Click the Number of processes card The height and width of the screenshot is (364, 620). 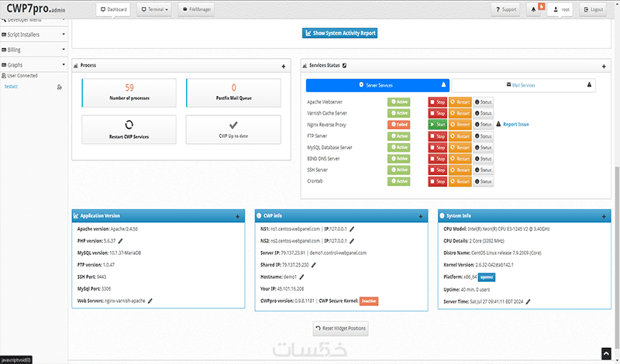point(129,92)
